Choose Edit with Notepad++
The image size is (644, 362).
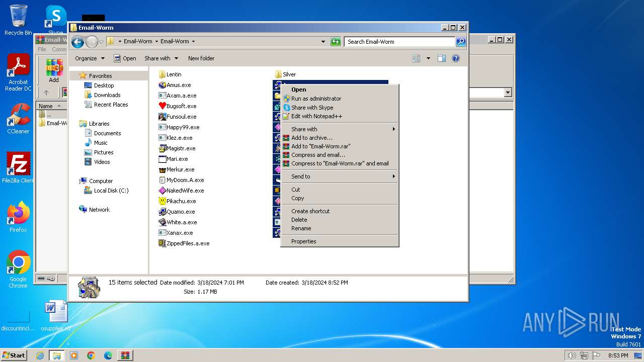340,116
